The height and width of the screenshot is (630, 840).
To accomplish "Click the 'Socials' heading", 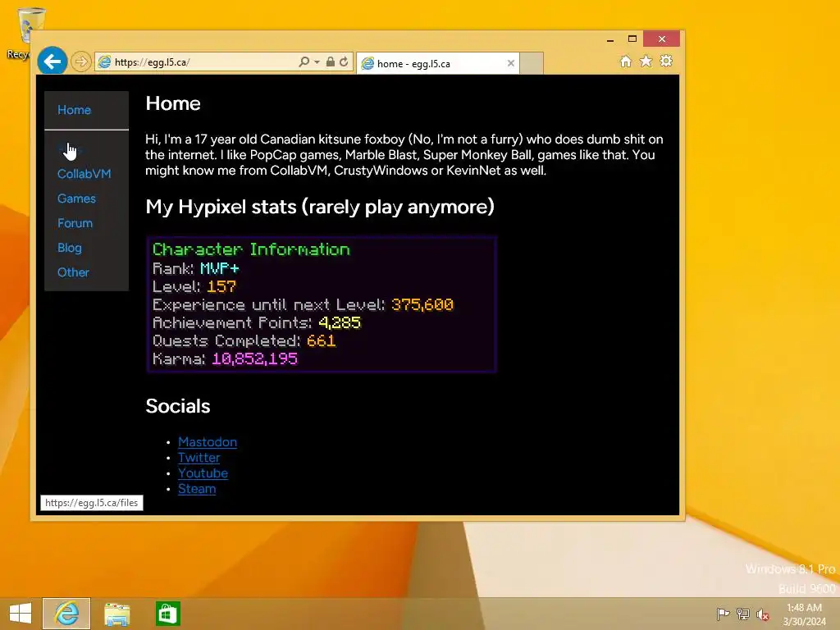I will coord(178,406).
